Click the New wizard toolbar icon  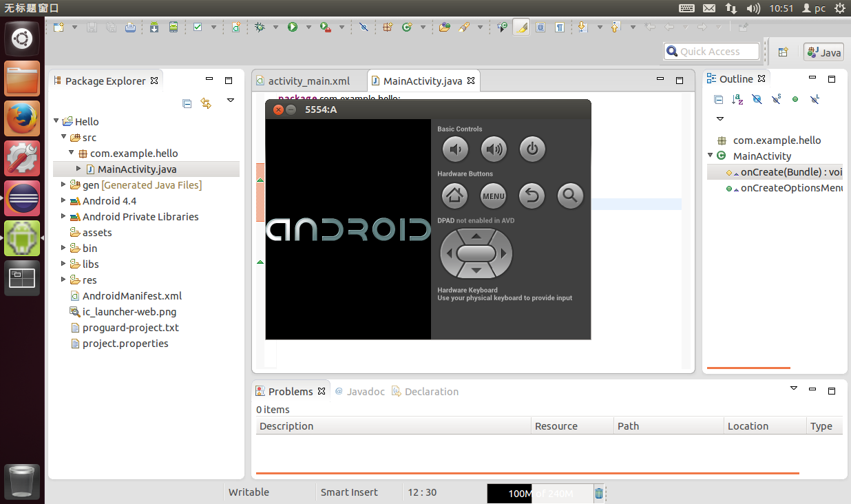pos(59,28)
